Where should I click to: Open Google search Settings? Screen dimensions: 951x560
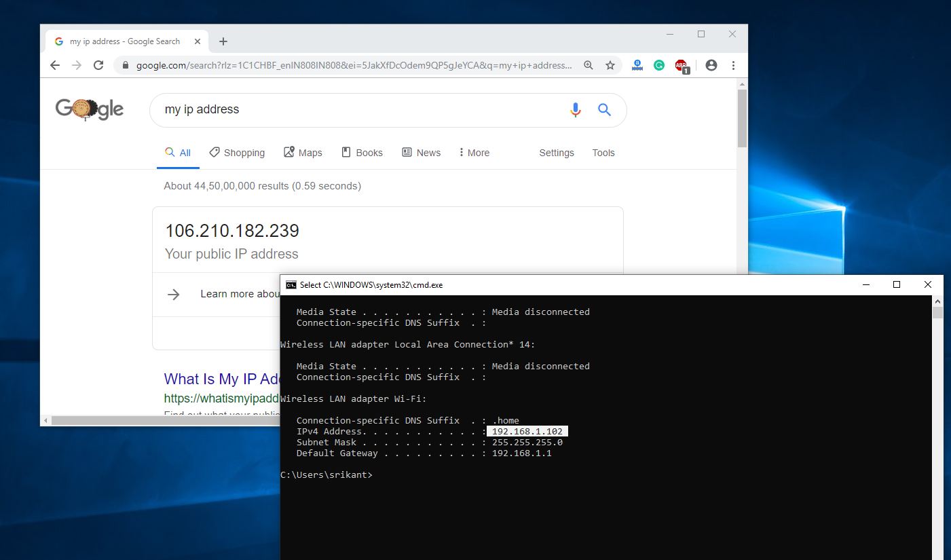tap(557, 153)
